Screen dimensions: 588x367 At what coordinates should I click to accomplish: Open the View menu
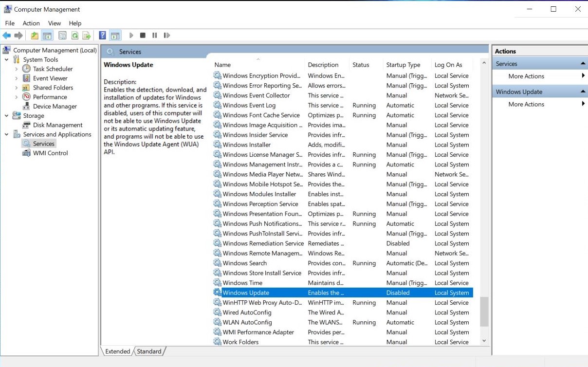click(55, 23)
